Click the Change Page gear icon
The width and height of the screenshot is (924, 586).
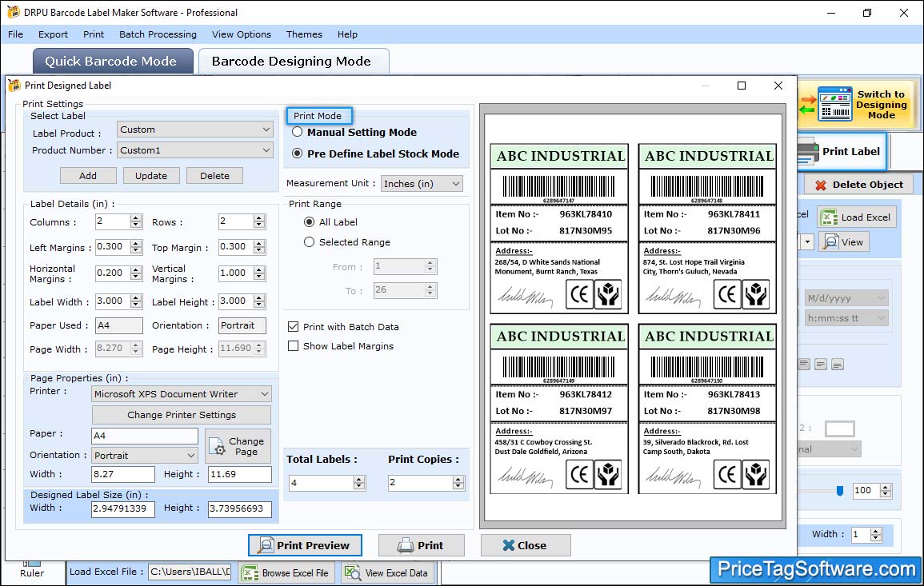[218, 446]
